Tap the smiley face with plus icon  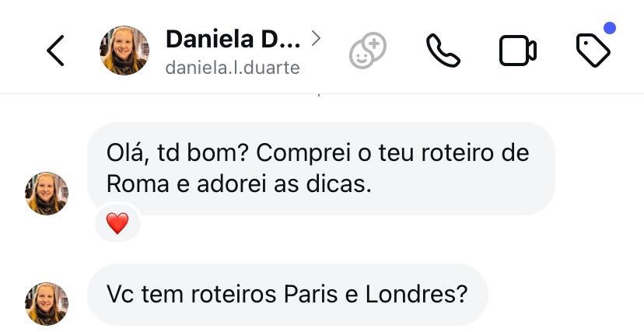tap(367, 51)
